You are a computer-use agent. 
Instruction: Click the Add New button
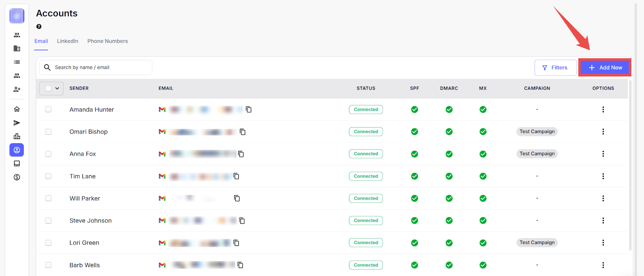(605, 68)
